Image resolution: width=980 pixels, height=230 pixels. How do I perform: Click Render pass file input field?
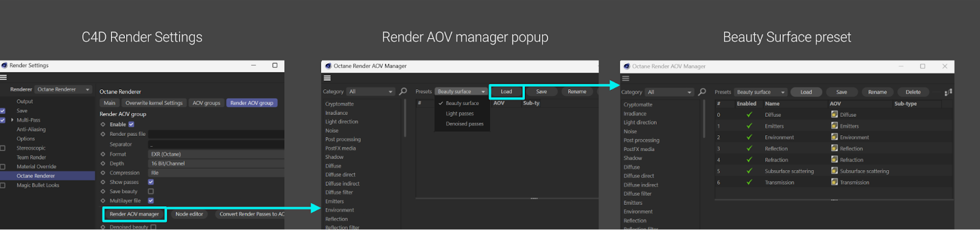click(216, 134)
